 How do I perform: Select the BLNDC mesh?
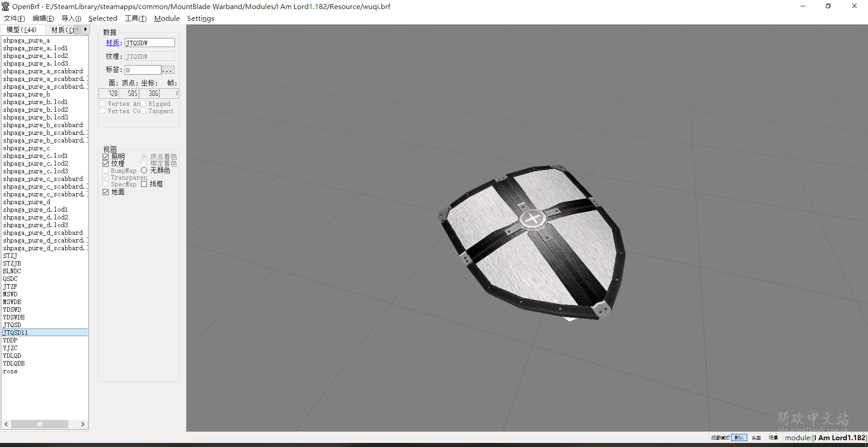[12, 271]
